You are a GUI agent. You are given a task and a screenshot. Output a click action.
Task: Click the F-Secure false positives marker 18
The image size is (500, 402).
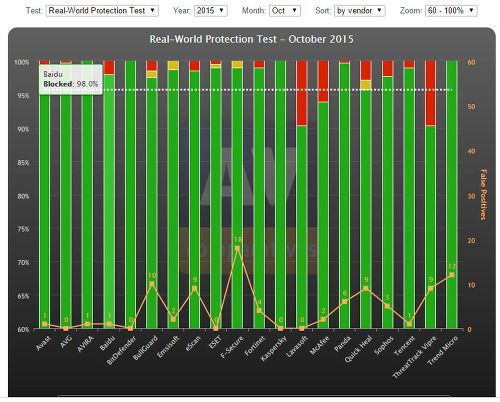click(x=237, y=248)
